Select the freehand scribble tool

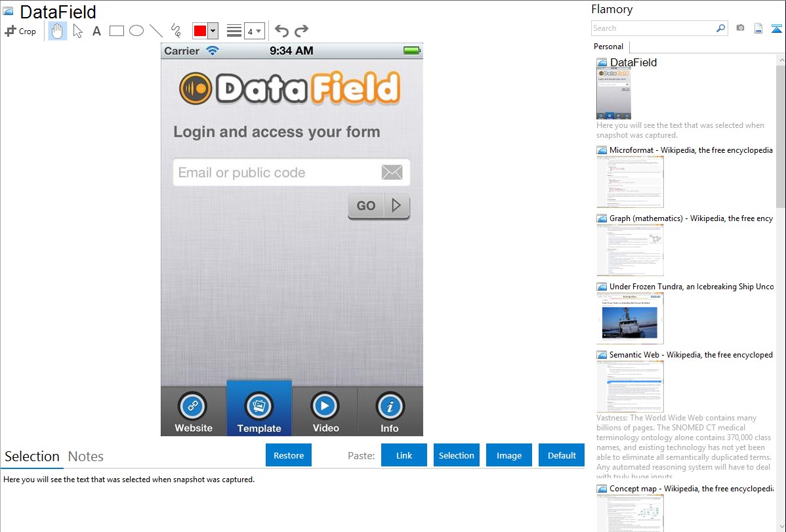[176, 31]
